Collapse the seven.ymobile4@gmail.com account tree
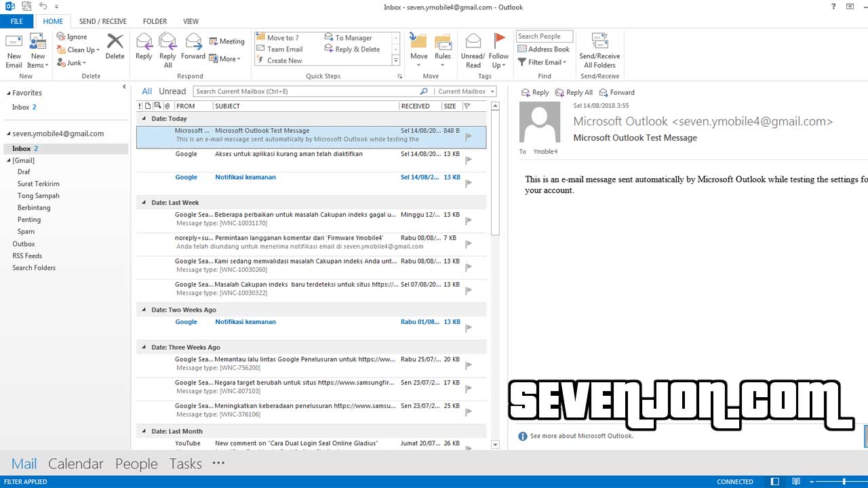 [8, 134]
